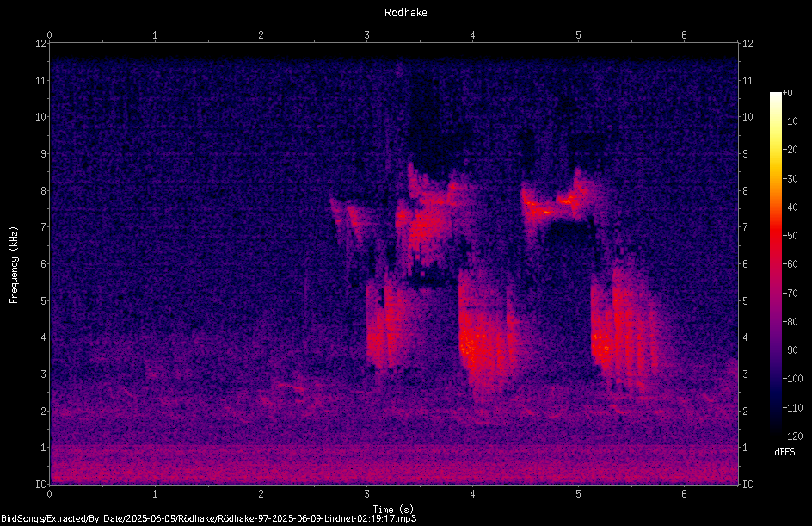Image resolution: width=812 pixels, height=526 pixels.
Task: Click the 12 kHz label on left axis
Action: (x=40, y=44)
